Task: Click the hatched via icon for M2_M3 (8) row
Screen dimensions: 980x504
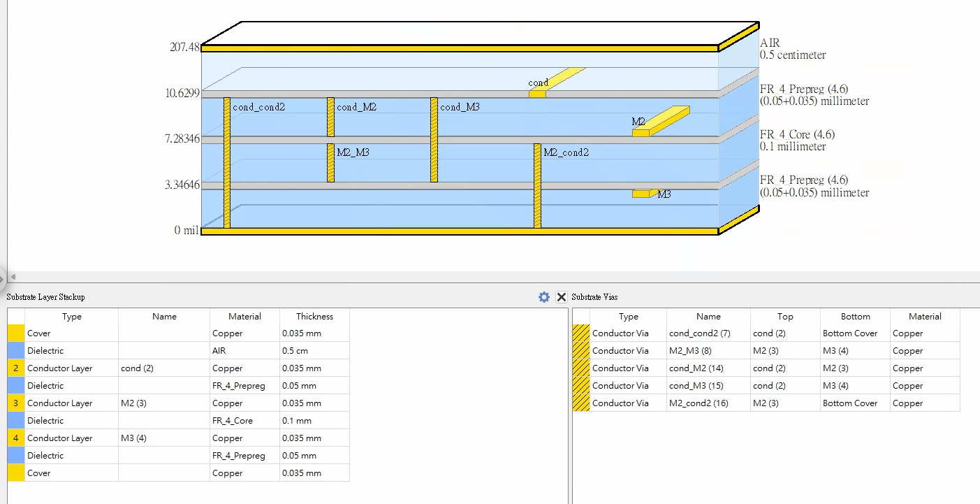Action: [581, 351]
